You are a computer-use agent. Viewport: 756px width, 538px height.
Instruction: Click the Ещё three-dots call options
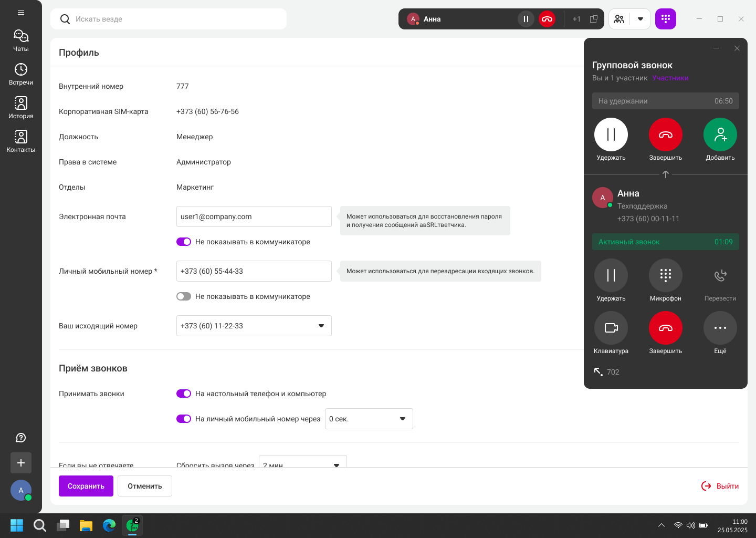pyautogui.click(x=720, y=328)
